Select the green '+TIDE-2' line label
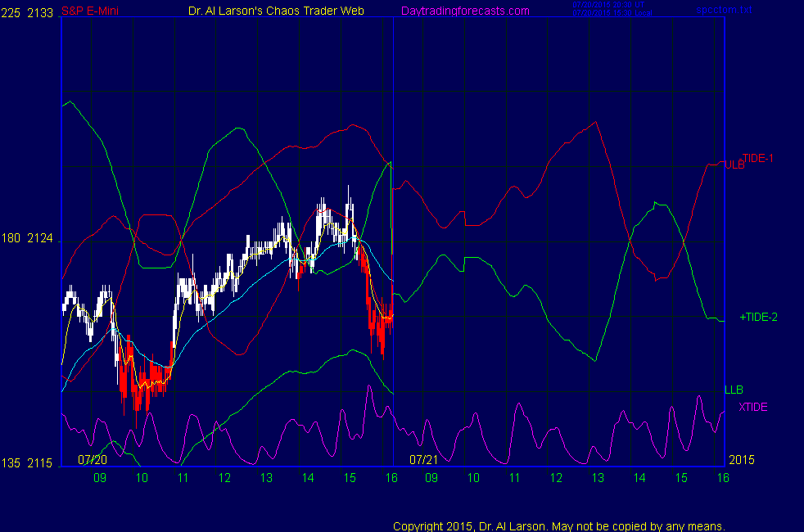Viewport: 804px width, 532px height. tap(758, 317)
